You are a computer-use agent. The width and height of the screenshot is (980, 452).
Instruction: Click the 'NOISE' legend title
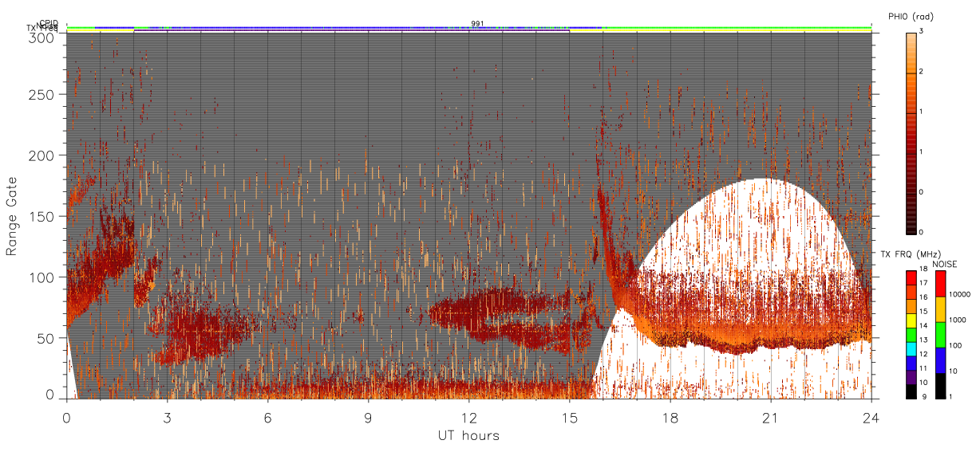point(946,264)
